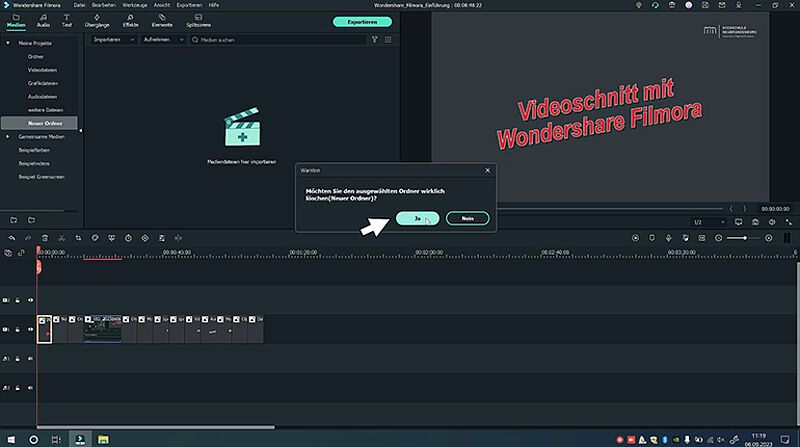The width and height of the screenshot is (800, 447).
Task: Open the speed stopwatch tool
Action: pyautogui.click(x=128, y=238)
